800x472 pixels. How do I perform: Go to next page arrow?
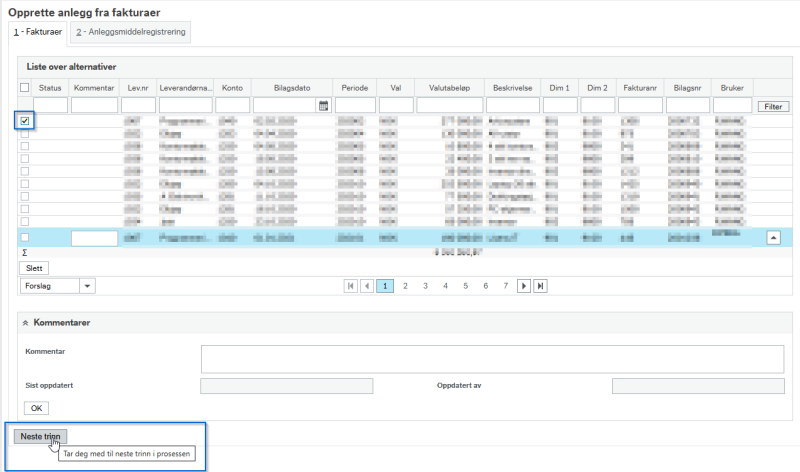click(523, 286)
